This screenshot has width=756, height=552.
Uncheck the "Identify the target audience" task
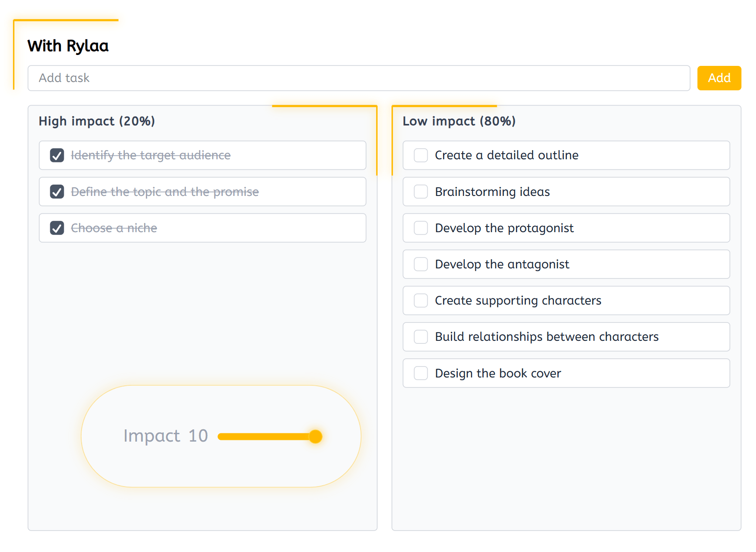(57, 155)
